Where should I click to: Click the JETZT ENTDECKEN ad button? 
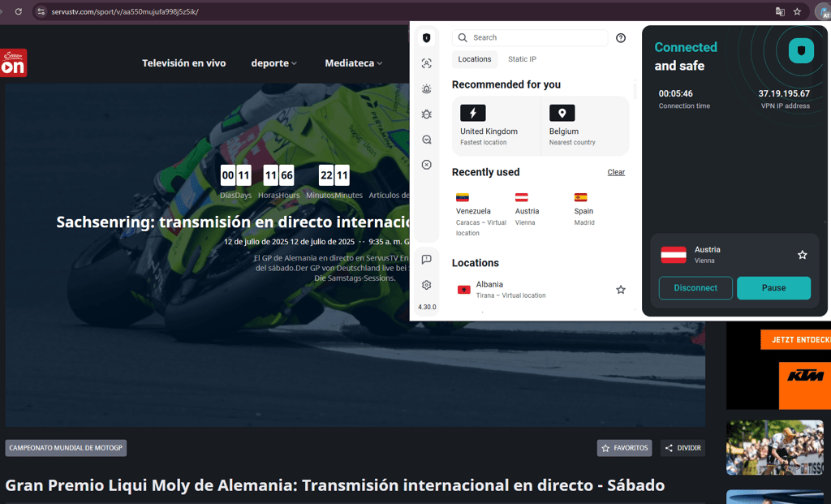point(795,340)
